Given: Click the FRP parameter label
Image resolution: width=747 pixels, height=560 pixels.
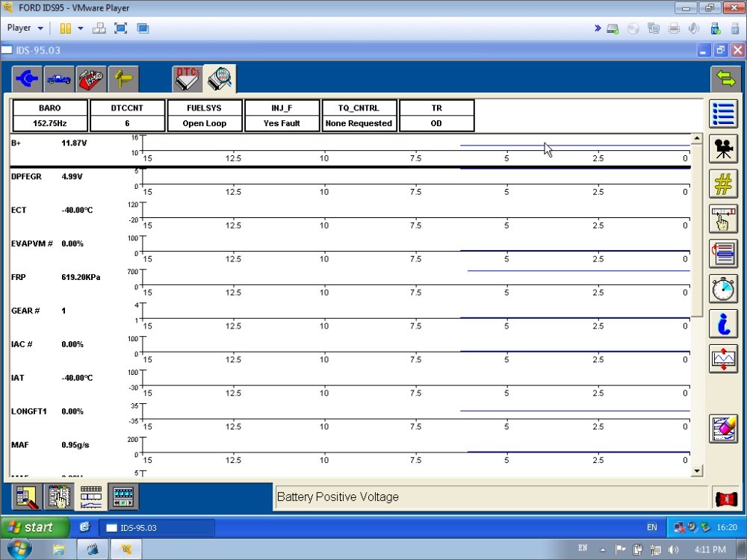Looking at the screenshot, I should point(19,277).
